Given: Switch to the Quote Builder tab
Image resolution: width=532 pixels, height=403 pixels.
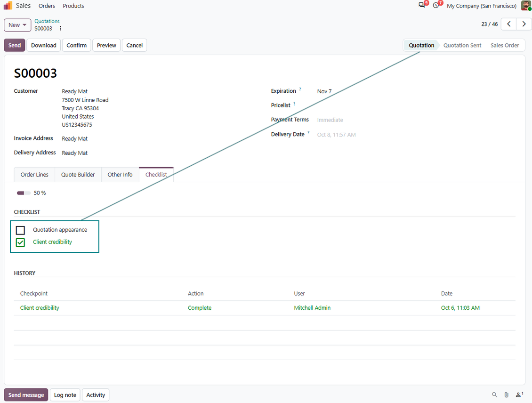Looking at the screenshot, I should (x=78, y=175).
